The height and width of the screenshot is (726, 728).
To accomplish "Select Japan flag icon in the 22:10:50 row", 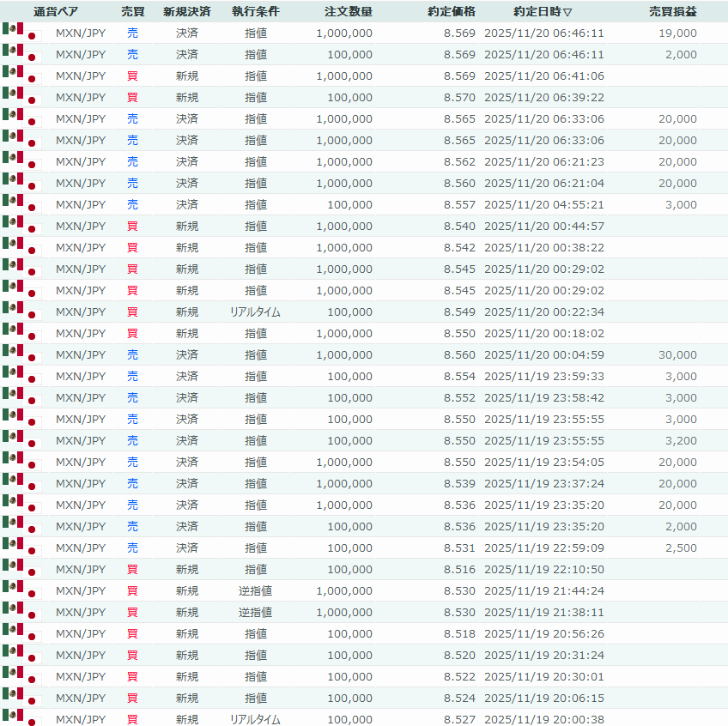I will pyautogui.click(x=33, y=572).
